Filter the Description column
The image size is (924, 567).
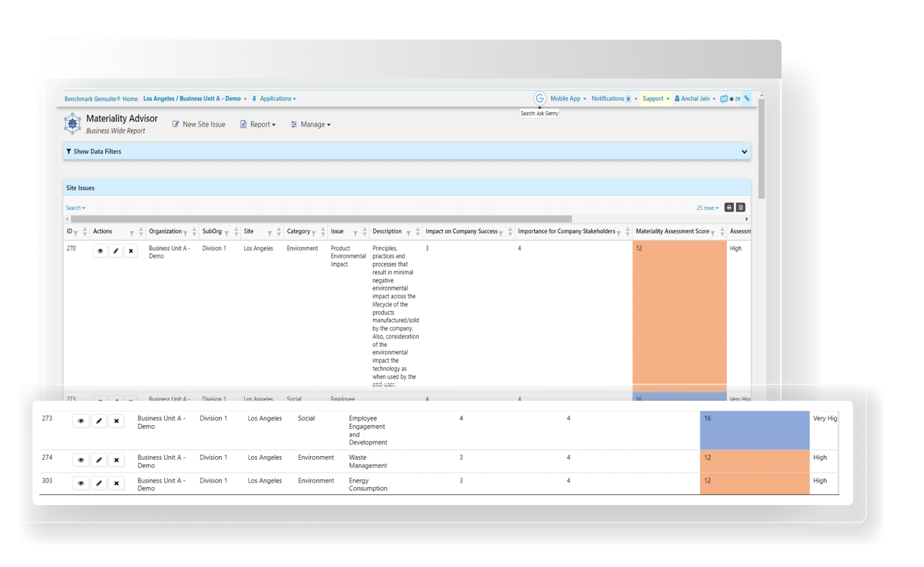[408, 233]
